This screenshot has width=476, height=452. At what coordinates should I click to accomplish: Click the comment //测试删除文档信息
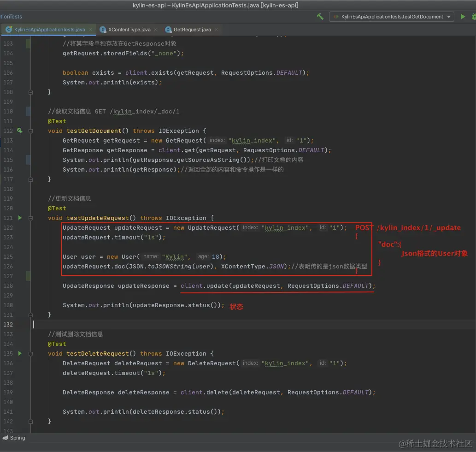(x=76, y=334)
